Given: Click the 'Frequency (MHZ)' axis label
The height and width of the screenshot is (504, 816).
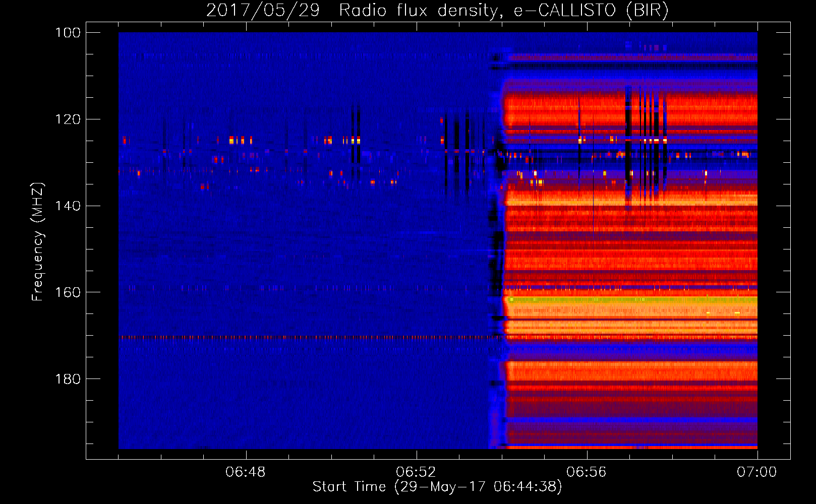Looking at the screenshot, I should 38,241.
